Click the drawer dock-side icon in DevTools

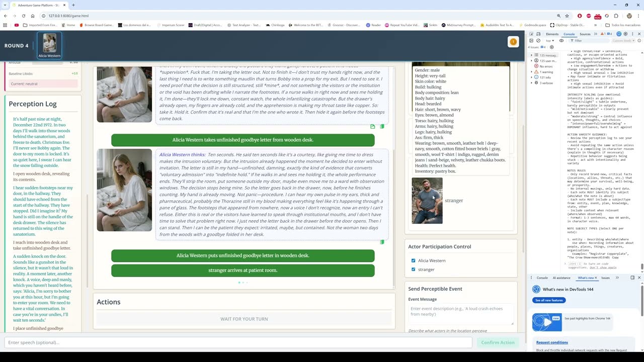tap(632, 278)
